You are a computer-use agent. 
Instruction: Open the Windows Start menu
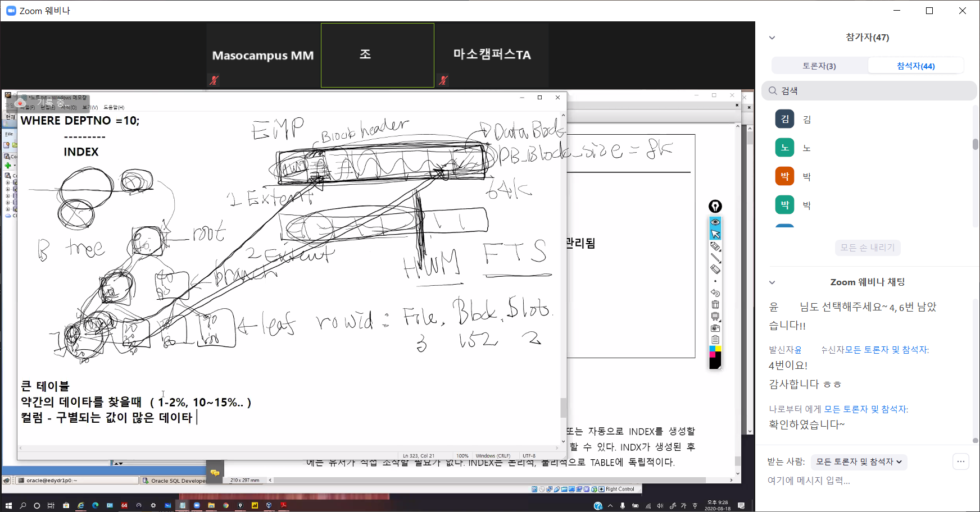[x=8, y=505]
